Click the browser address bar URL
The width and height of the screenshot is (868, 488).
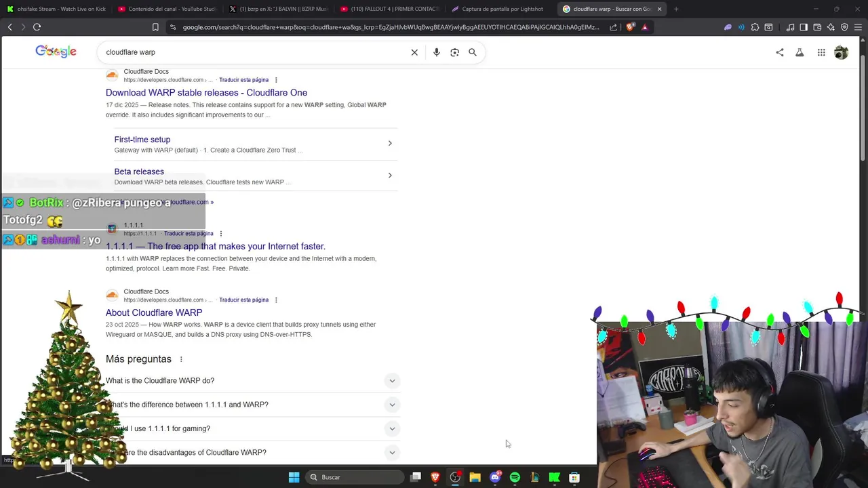click(391, 27)
